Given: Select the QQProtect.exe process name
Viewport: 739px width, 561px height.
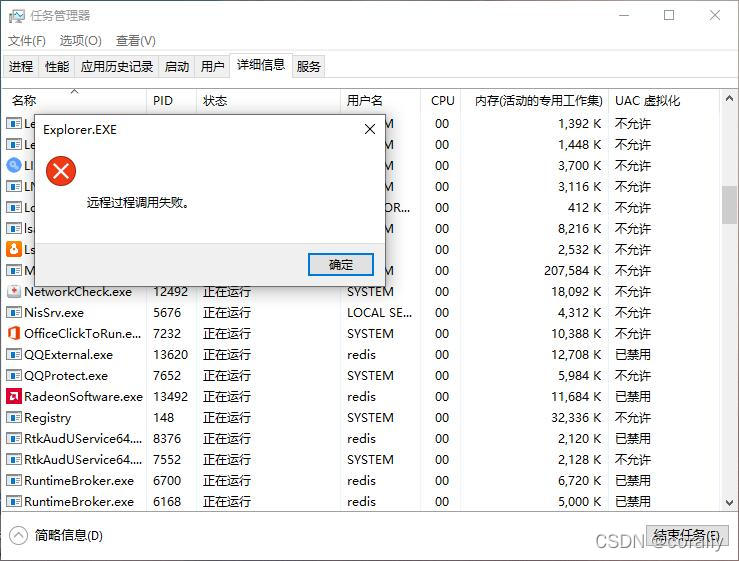Looking at the screenshot, I should [66, 376].
